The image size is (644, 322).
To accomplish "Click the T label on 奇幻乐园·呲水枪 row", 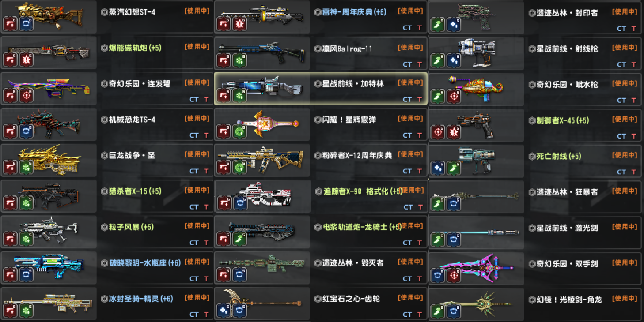I will click(x=634, y=100).
